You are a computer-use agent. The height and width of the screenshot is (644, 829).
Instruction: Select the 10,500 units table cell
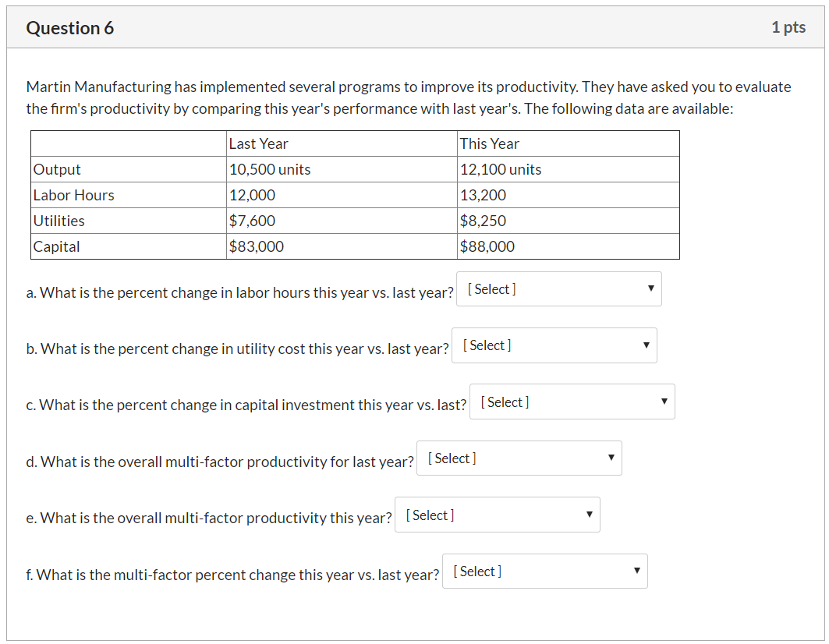click(x=342, y=169)
